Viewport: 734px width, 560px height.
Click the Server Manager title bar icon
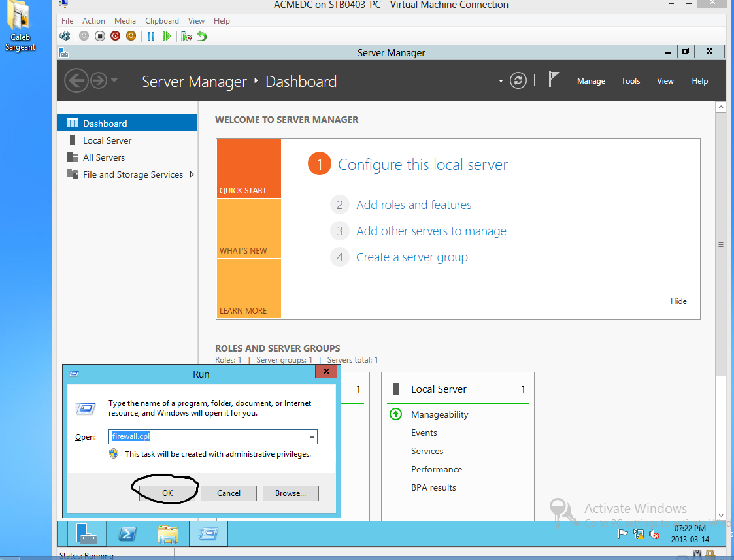63,53
